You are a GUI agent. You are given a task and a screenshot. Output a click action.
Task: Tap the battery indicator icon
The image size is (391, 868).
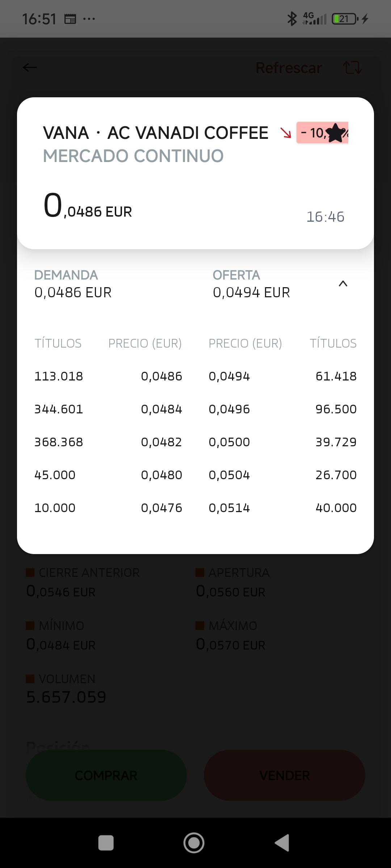pyautogui.click(x=345, y=19)
